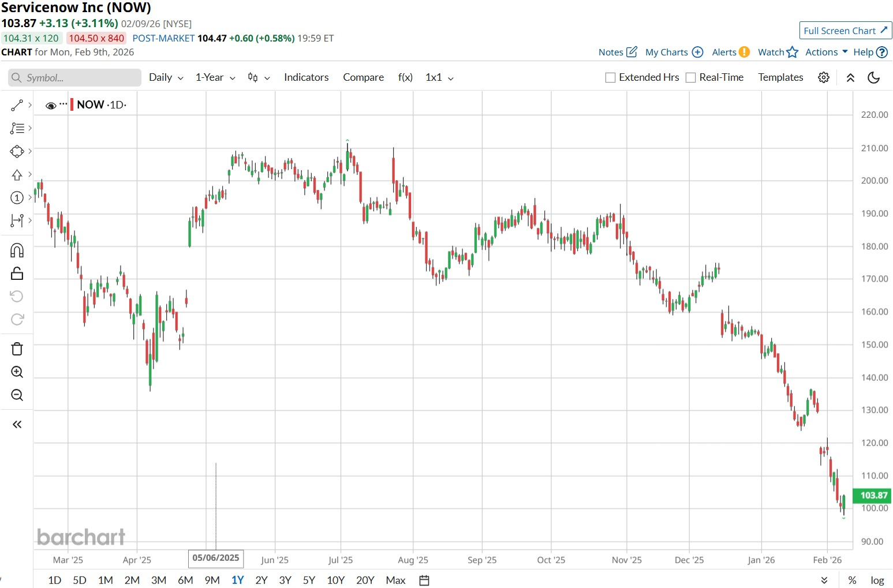Go to My Charts

point(674,52)
